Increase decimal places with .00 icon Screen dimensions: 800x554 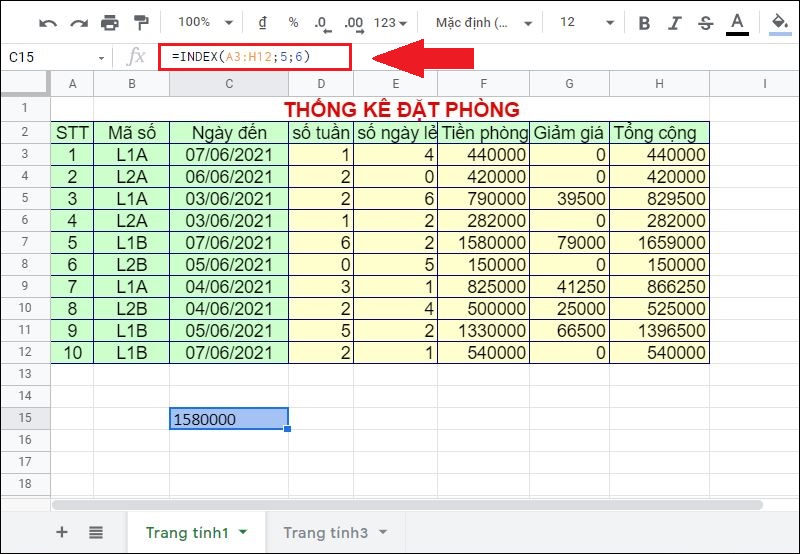pyautogui.click(x=353, y=22)
